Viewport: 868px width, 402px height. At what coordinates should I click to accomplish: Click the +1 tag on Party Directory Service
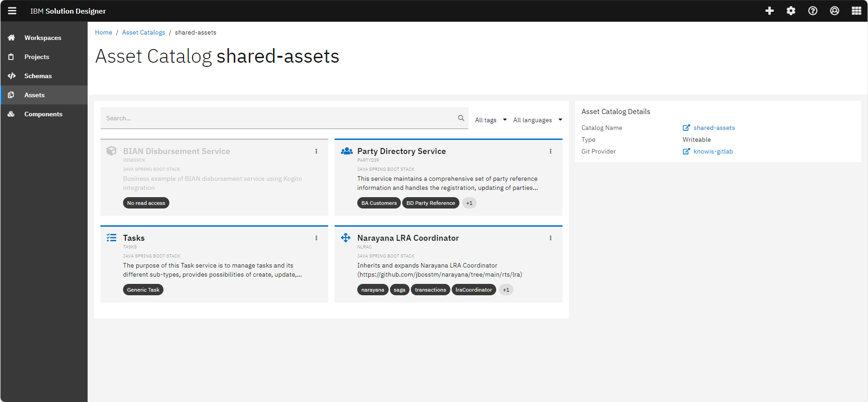[x=469, y=203]
